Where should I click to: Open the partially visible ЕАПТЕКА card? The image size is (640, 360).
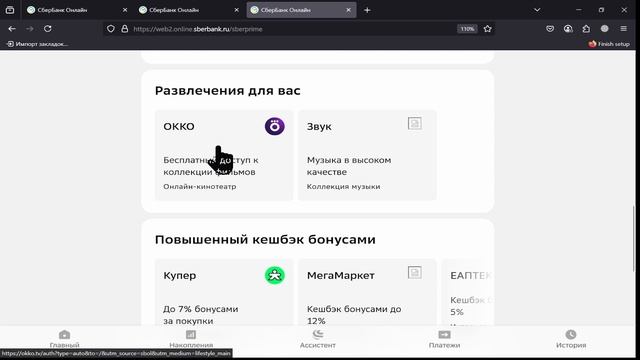(x=468, y=292)
